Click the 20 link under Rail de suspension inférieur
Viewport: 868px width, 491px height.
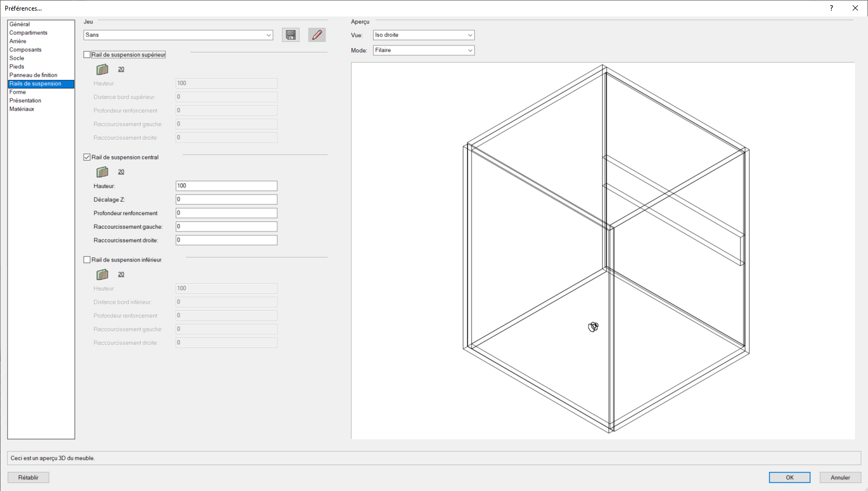[121, 274]
